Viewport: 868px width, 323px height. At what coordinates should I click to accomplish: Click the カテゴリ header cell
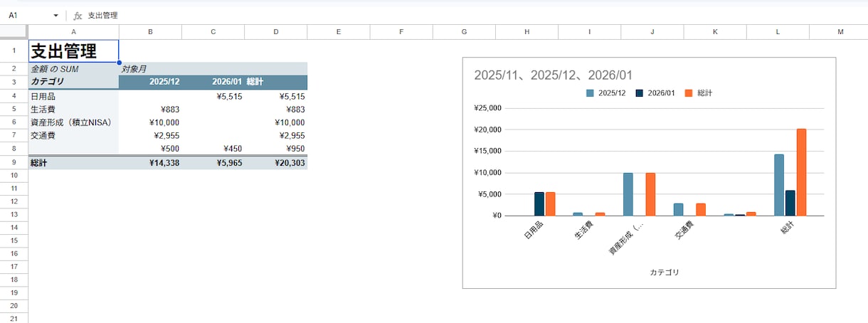[73, 82]
